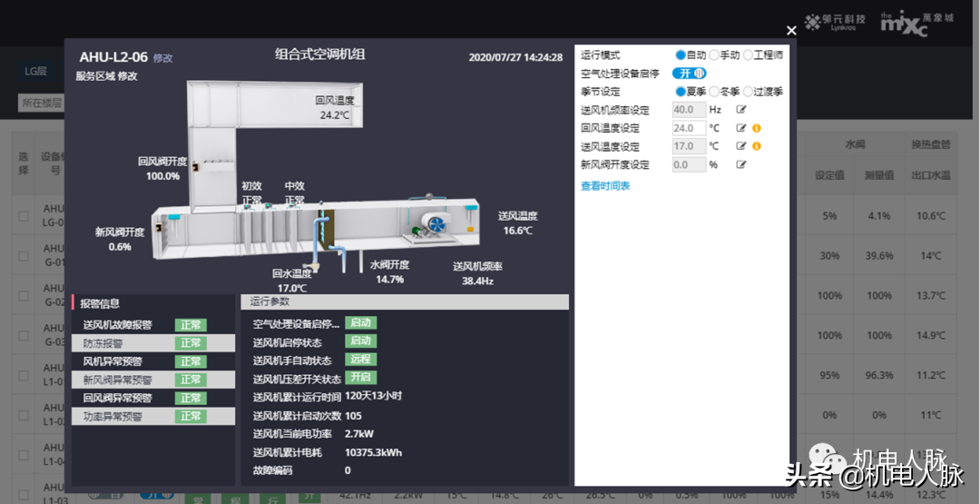
Task: Click 运行参数 panel header
Action: 405,302
